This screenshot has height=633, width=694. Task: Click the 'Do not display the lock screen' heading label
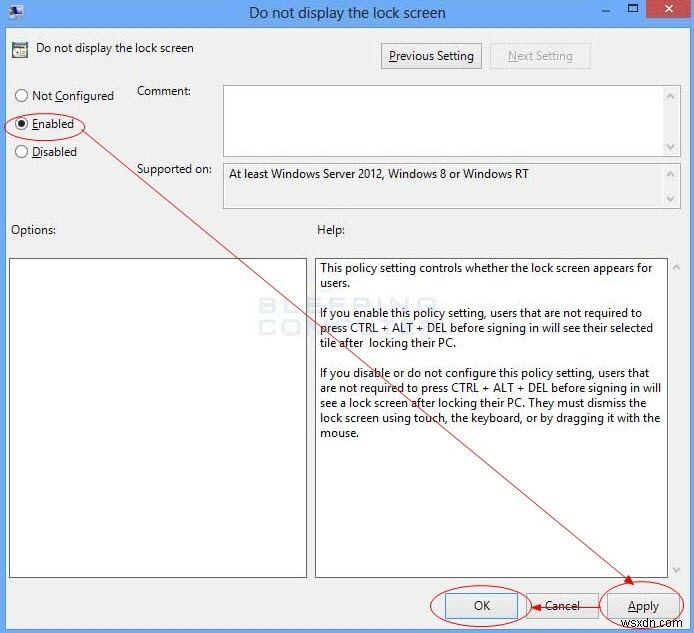coord(115,48)
